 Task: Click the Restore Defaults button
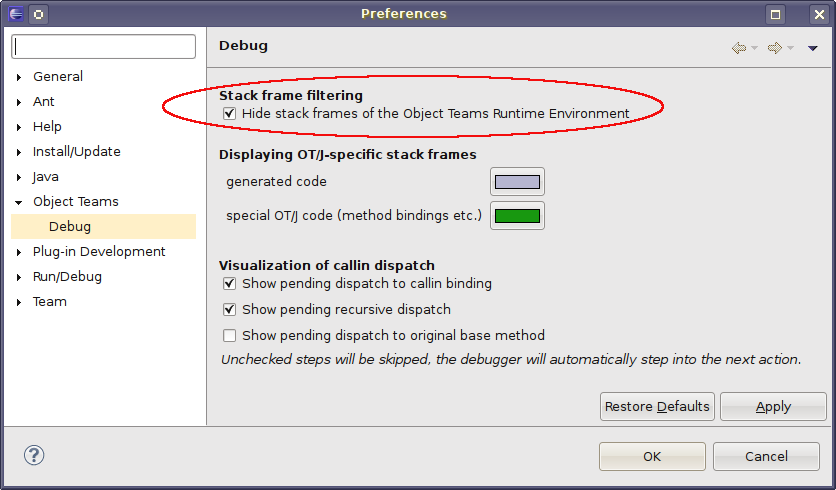pos(657,407)
